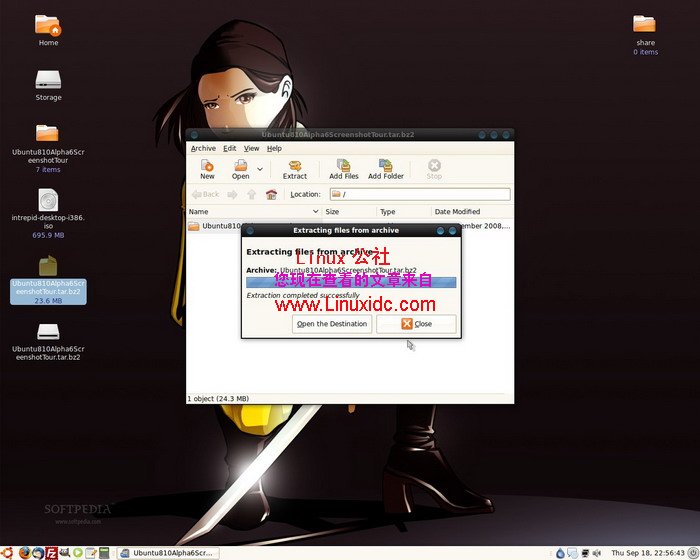This screenshot has width=700, height=560.
Task: Sort by the Type column header
Action: tap(404, 212)
